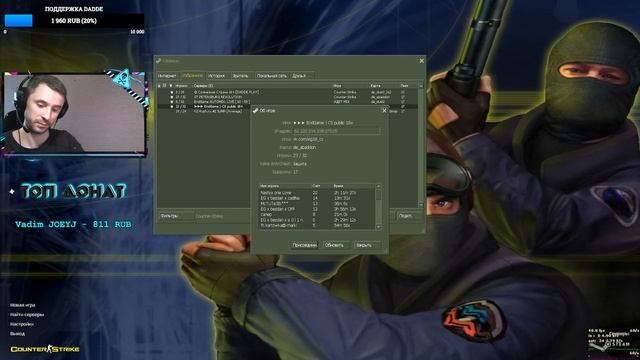Click the Присоединиться button
This screenshot has width=640, height=360.
click(x=304, y=245)
